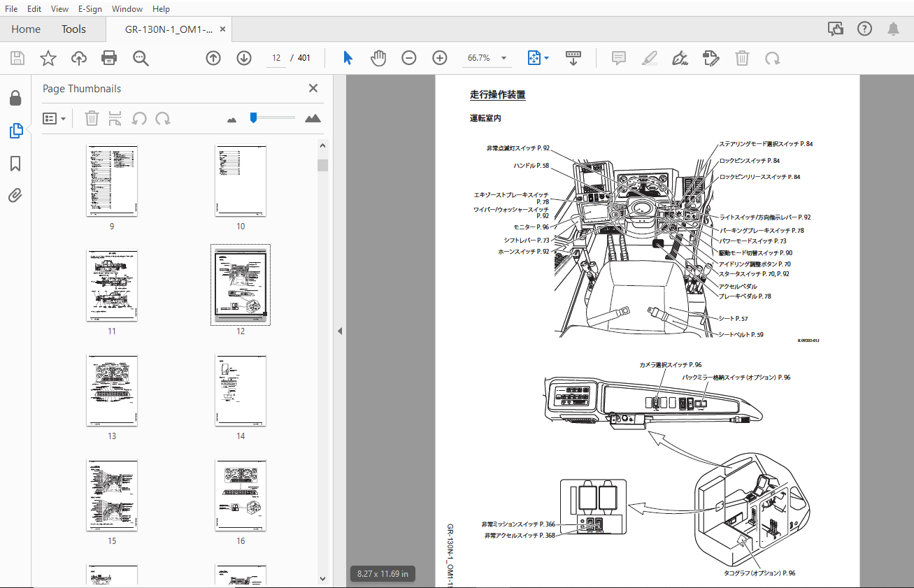The image size is (914, 588).
Task: Click the fit page scrolling mode icon
Action: pos(534,58)
